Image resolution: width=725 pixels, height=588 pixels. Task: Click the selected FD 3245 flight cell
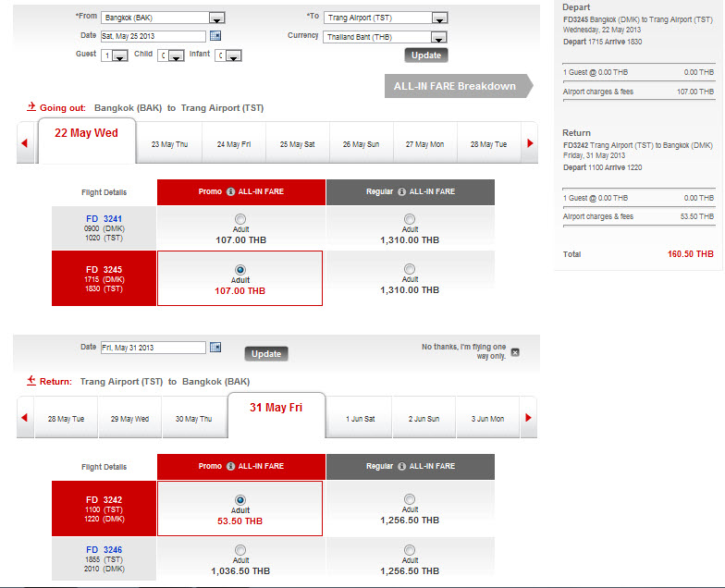click(104, 278)
